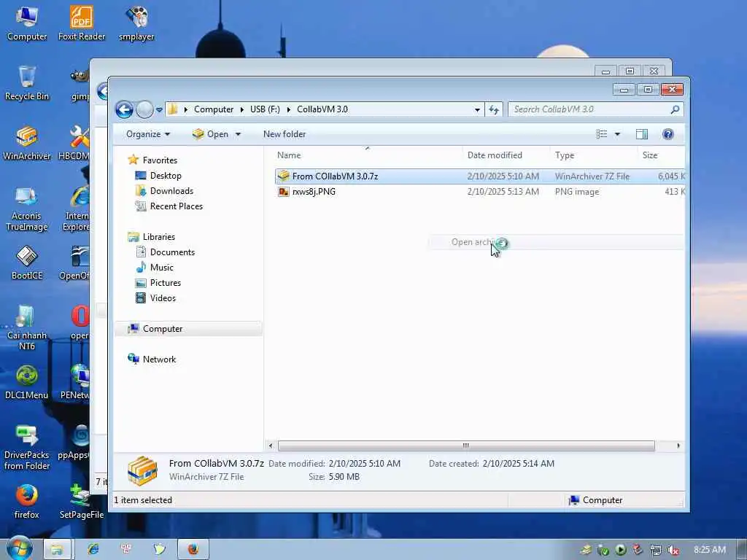Click Favorites in navigation pane
The height and width of the screenshot is (560, 747).
click(160, 160)
